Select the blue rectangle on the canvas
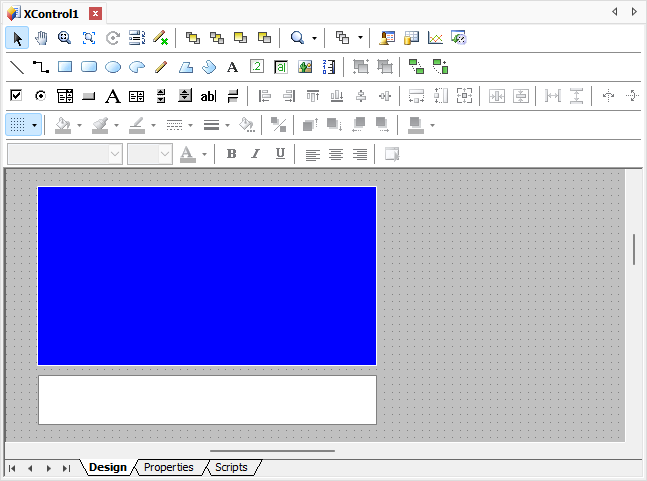 point(207,276)
